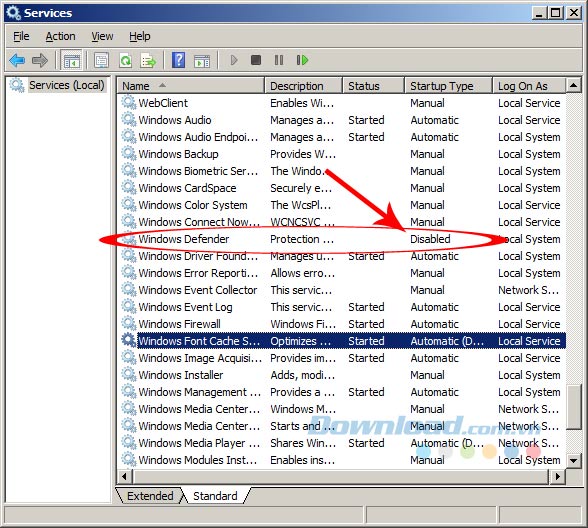Open the Action menu
The image size is (588, 528).
coord(60,36)
